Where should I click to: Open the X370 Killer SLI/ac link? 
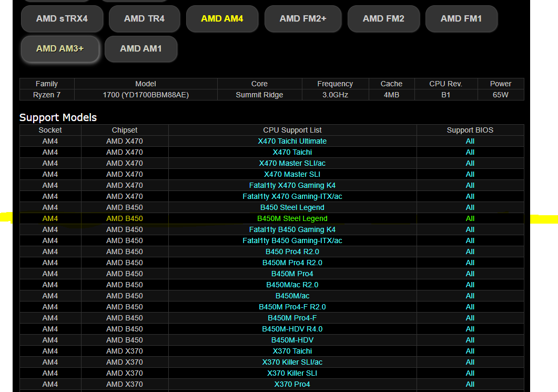[x=292, y=361]
